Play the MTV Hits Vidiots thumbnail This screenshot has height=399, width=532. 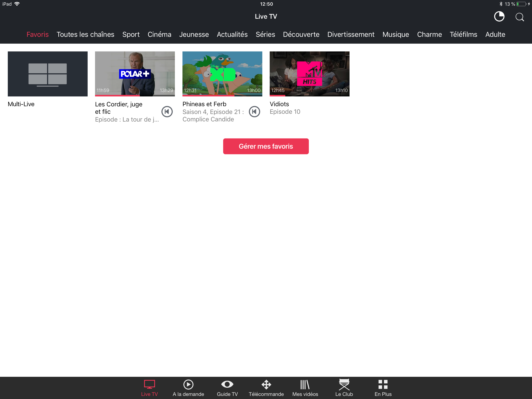point(309,74)
